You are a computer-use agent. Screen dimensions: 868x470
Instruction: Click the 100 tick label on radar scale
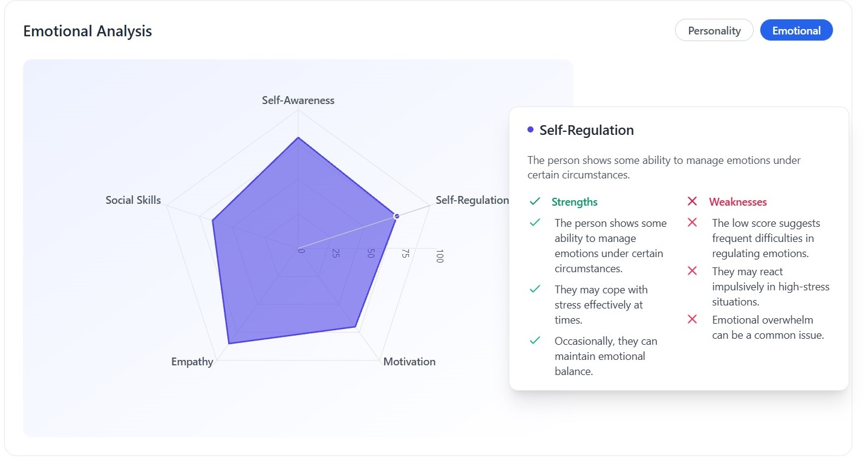pos(439,256)
